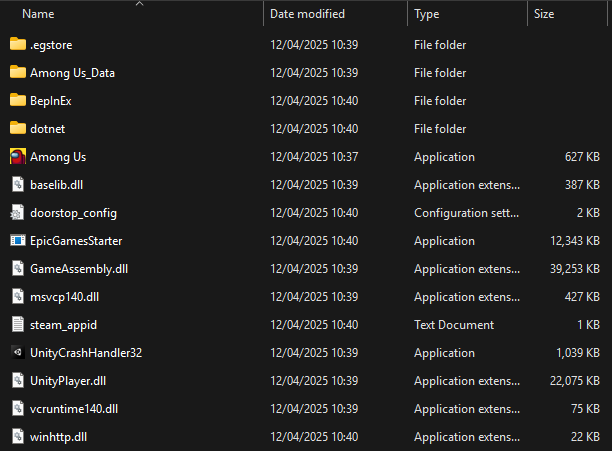Viewport: 612px width, 451px height.
Task: Click the dotnet folder icon
Action: tap(18, 128)
